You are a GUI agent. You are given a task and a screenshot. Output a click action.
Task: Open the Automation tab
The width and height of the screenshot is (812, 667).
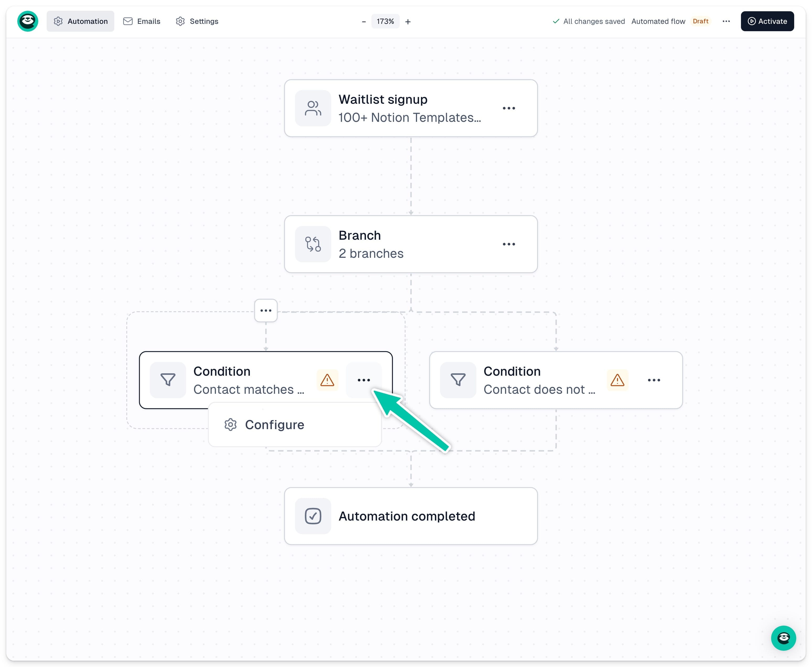[80, 21]
